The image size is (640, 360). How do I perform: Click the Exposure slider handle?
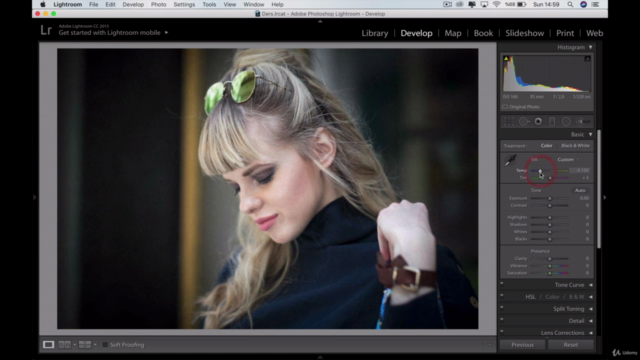pos(549,198)
